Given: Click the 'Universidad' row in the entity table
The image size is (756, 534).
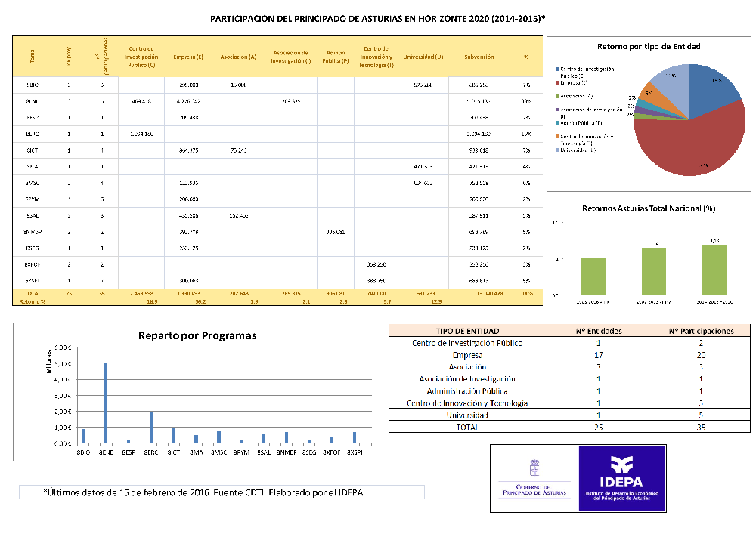Looking at the screenshot, I should 569,415.
